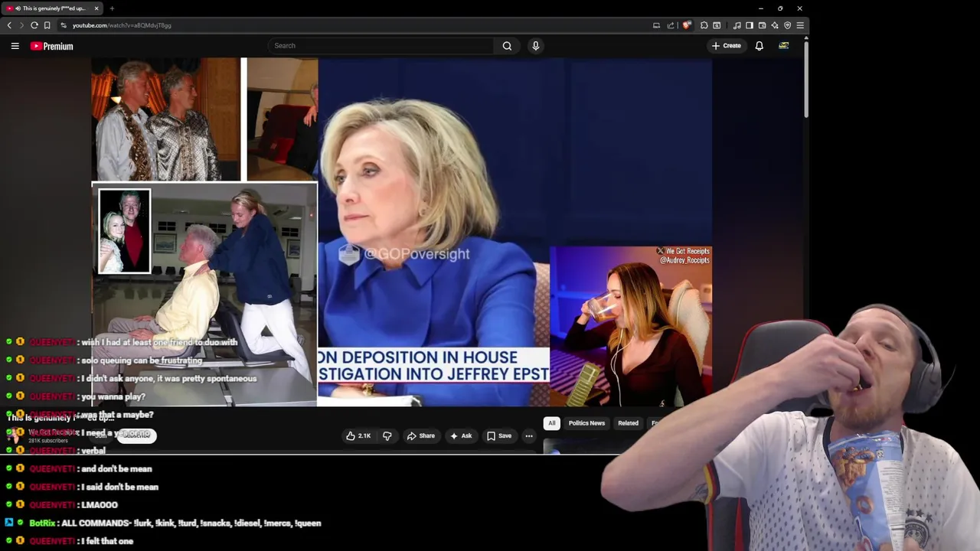Click the Subscribe button
Screen dimensions: 980x551
pyautogui.click(x=136, y=435)
